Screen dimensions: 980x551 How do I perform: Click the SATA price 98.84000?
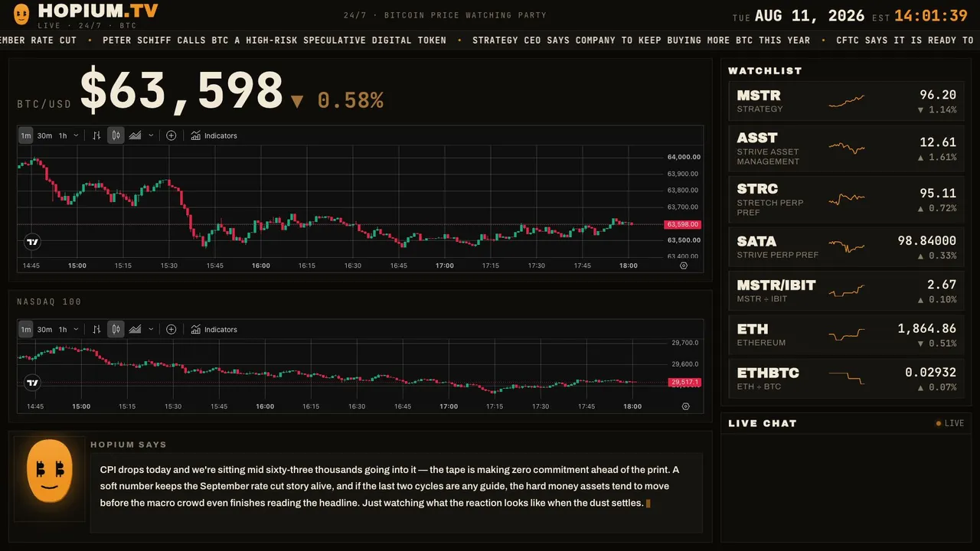[x=927, y=240]
